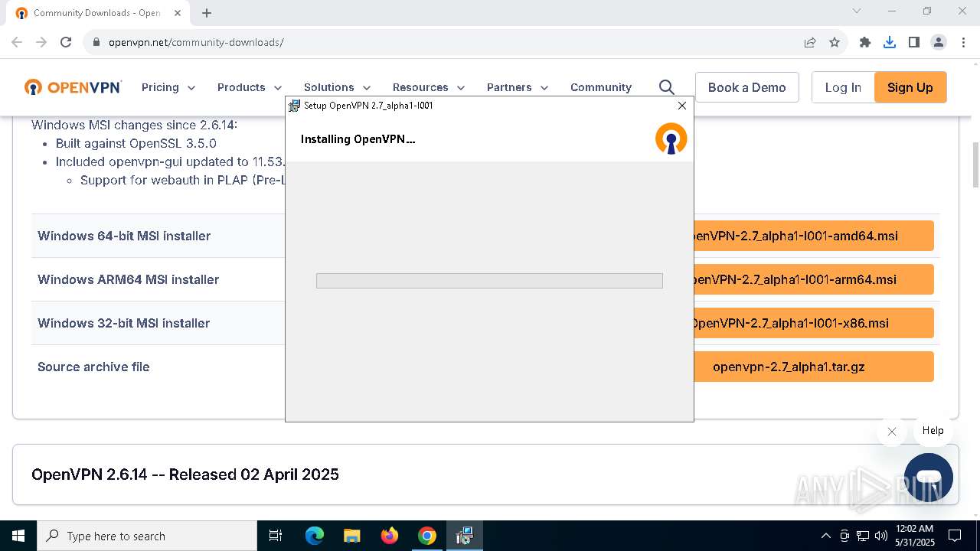Screen dimensions: 980x551
Task: Expand OpenVPN 2.6.14 release section
Action: 485,474
